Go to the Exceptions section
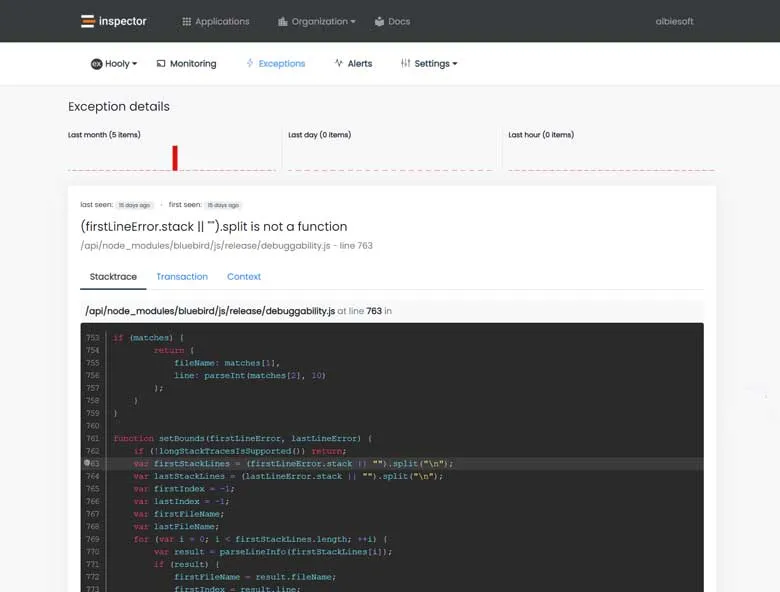 coord(276,64)
